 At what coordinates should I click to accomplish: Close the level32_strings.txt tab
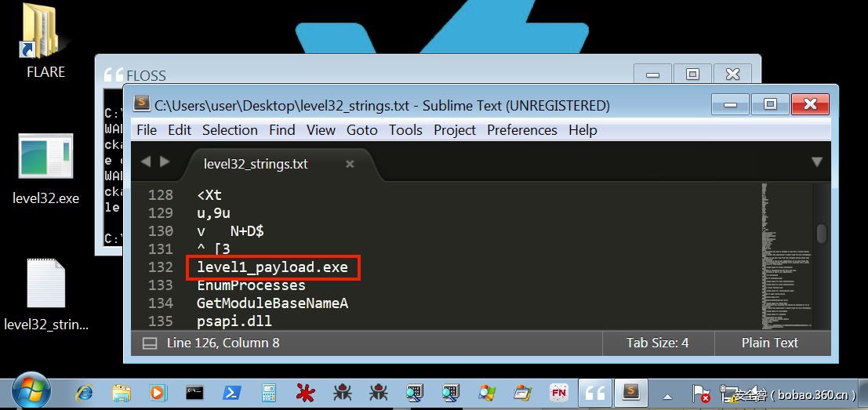(x=350, y=164)
